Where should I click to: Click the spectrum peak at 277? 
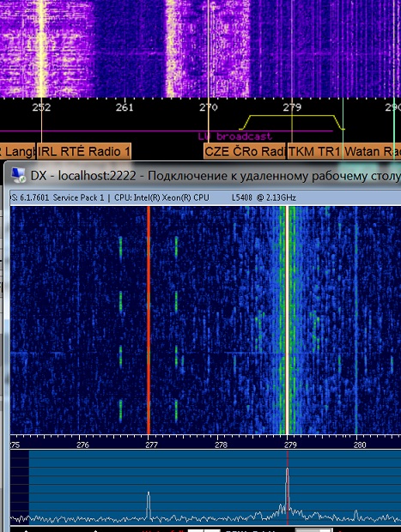point(149,505)
